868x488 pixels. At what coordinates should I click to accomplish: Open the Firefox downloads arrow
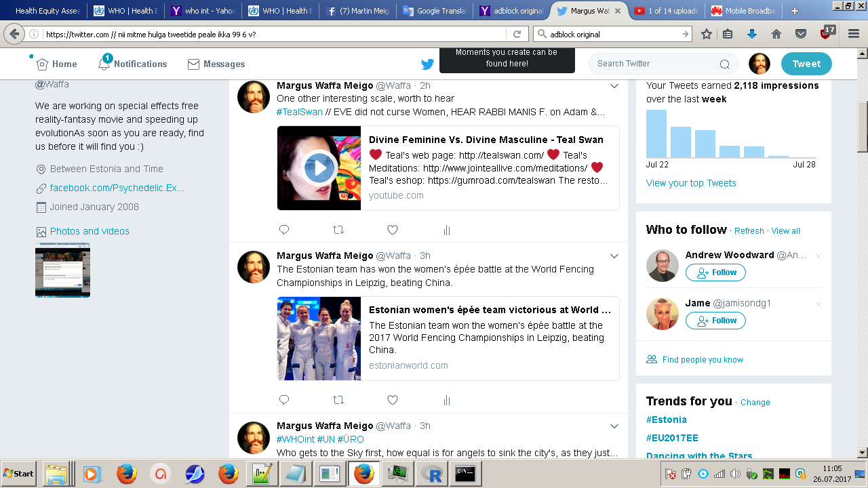751,34
